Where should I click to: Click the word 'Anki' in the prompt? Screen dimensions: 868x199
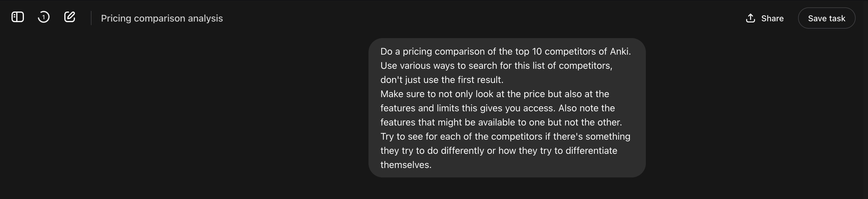coord(619,51)
